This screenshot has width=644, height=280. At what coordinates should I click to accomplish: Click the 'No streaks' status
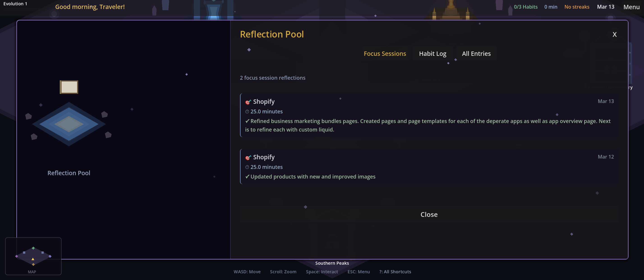click(577, 7)
